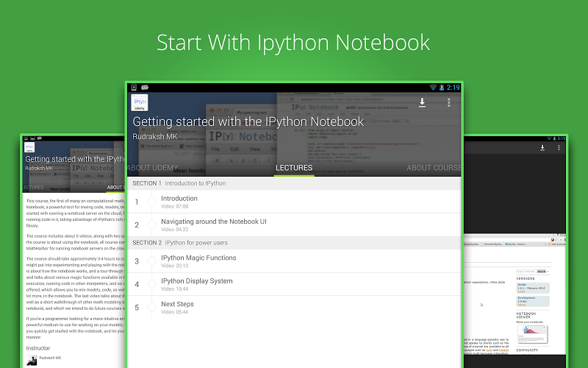Select progress circle for Navigating lecture
The width and height of the screenshot is (588, 368).
click(152, 225)
